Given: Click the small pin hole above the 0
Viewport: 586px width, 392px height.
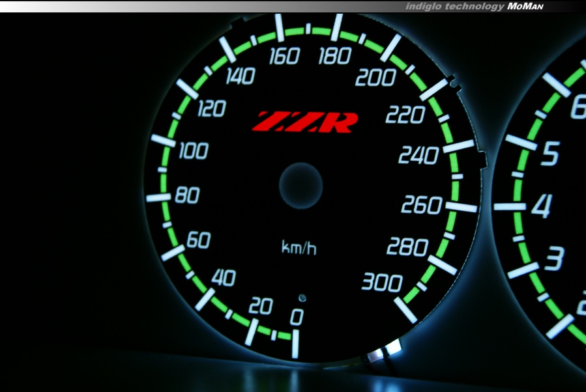Looking at the screenshot, I should pyautogui.click(x=302, y=298).
